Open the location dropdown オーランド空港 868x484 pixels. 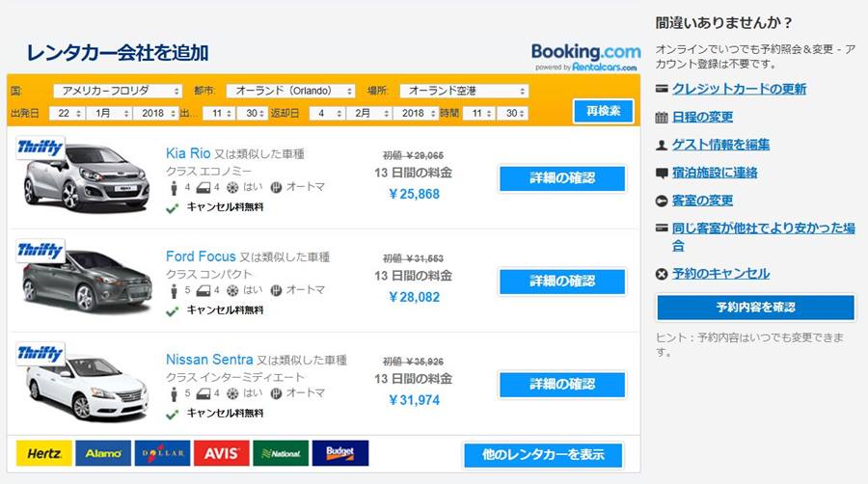[x=464, y=91]
